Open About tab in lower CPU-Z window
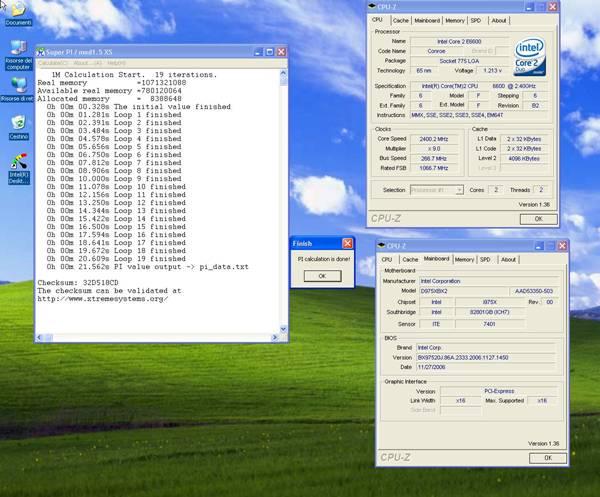Screen dimensions: 600x497 tap(510, 259)
